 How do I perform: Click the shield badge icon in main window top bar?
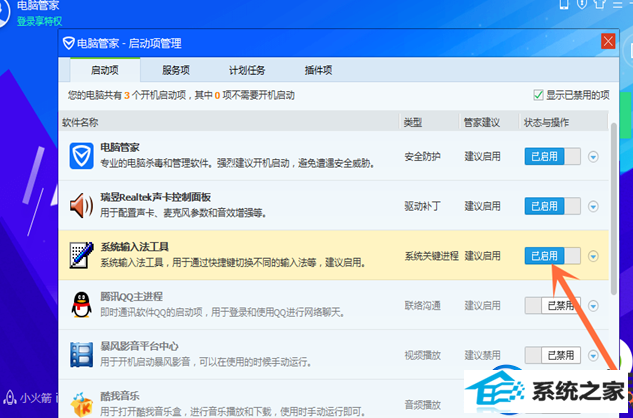coord(582,4)
